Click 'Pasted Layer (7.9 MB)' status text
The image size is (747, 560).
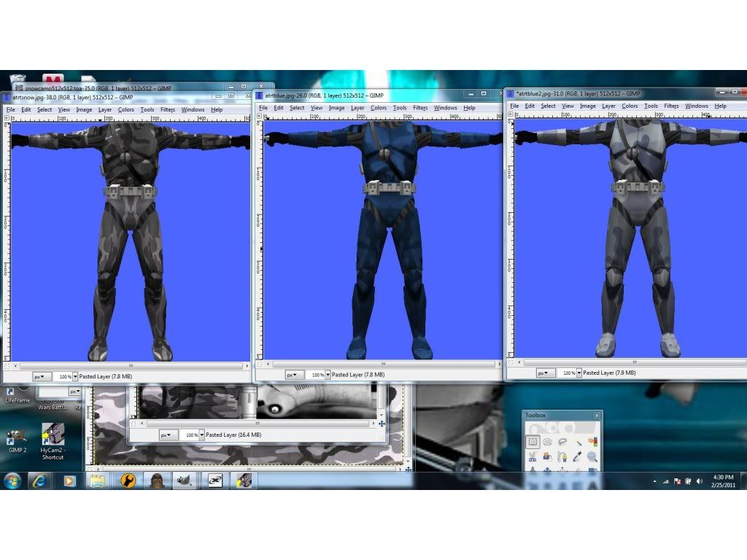tap(609, 373)
